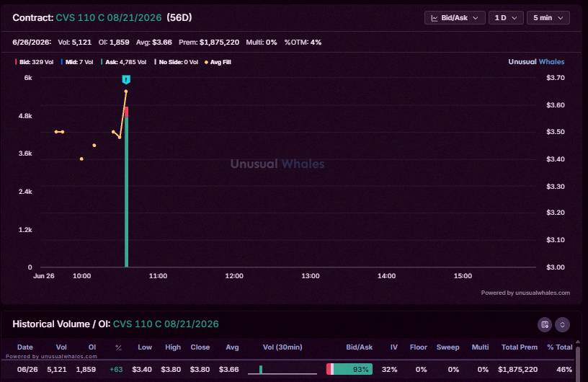Click the 46% total cell
The width and height of the screenshot is (588, 382).
click(564, 369)
